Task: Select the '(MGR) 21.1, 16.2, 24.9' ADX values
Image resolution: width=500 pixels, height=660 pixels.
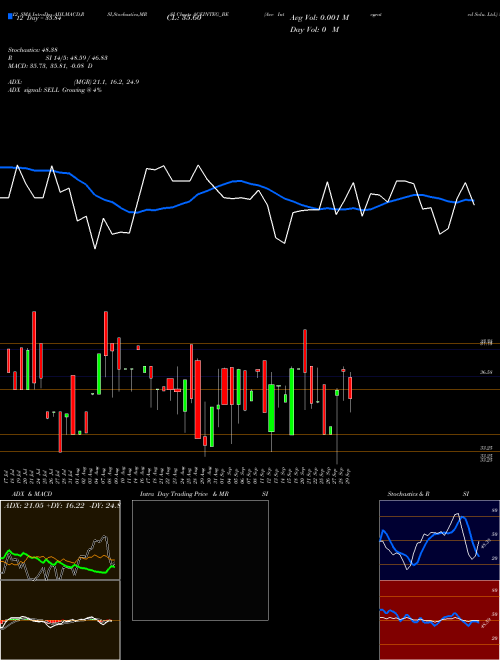Action: click(x=106, y=82)
